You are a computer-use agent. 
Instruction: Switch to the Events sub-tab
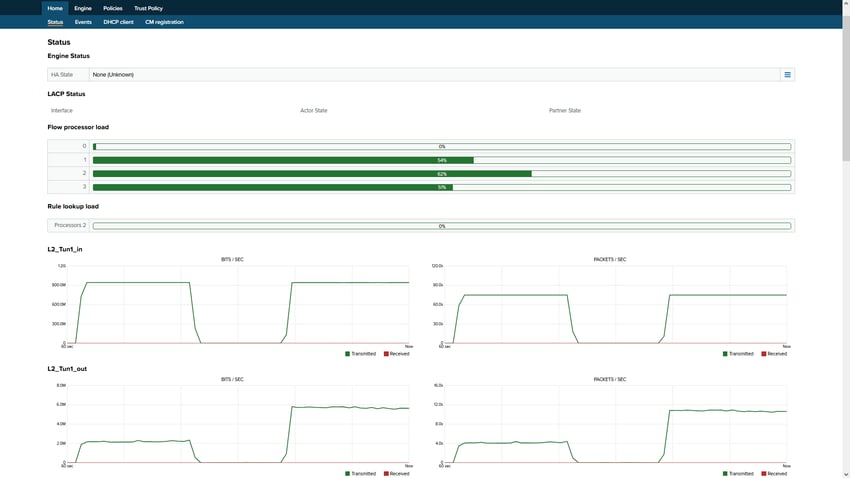(83, 22)
